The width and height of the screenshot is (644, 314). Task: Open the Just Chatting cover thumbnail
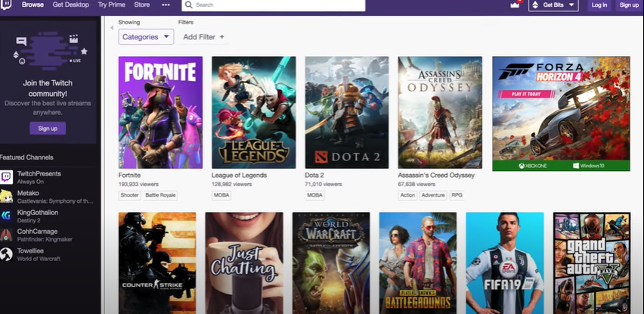click(x=244, y=263)
